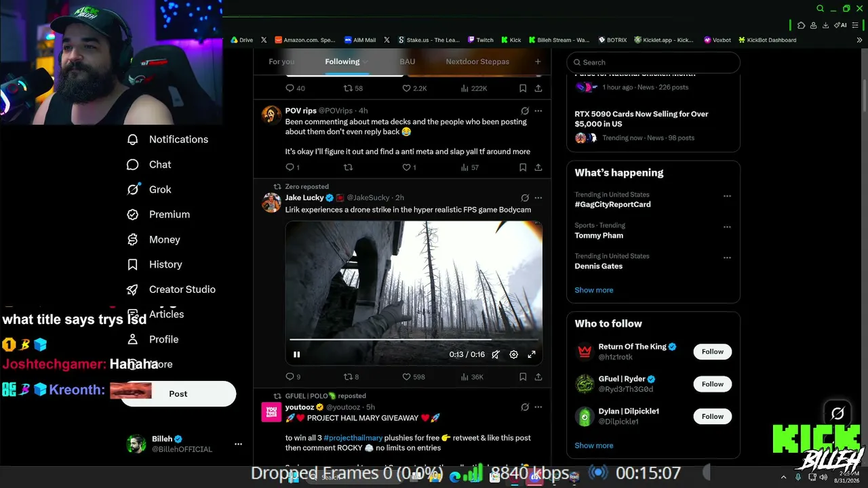Like the POV rips post
Viewport: 868px width, 488px height.
click(x=407, y=167)
